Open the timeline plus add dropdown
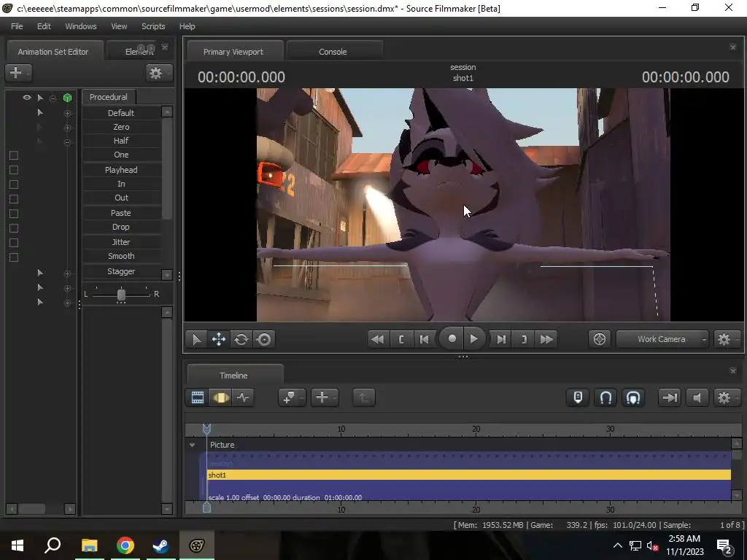Viewport: 747px width, 560px height. pyautogui.click(x=325, y=397)
